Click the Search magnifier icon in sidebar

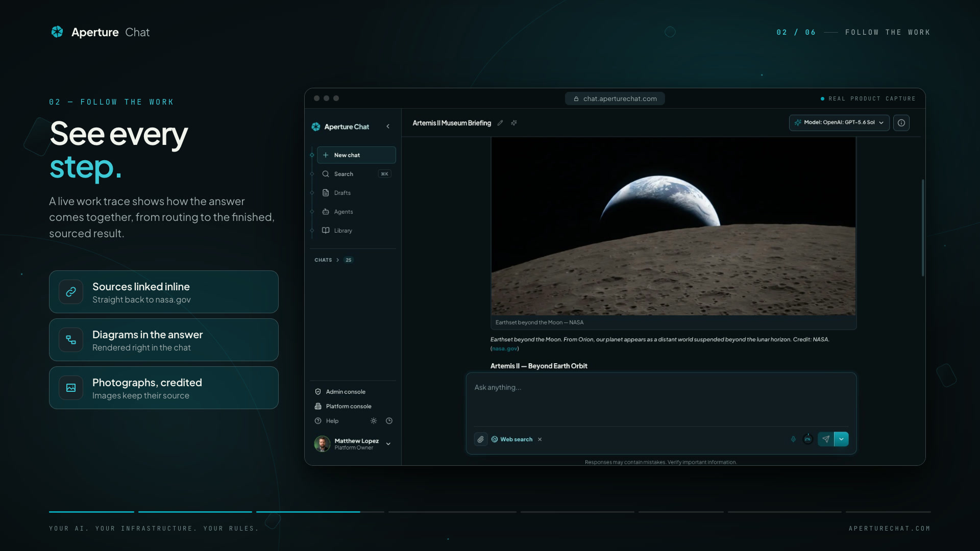(326, 174)
